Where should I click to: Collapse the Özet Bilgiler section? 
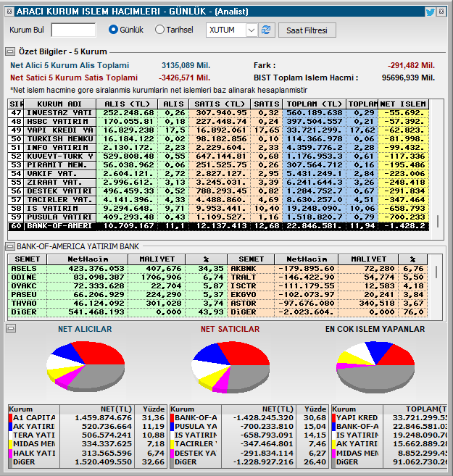10,51
